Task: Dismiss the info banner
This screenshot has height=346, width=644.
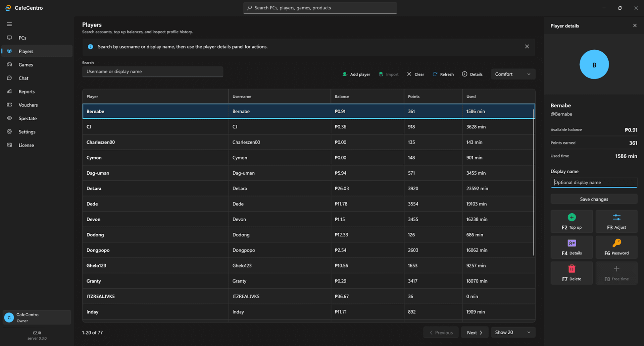Action: click(527, 47)
